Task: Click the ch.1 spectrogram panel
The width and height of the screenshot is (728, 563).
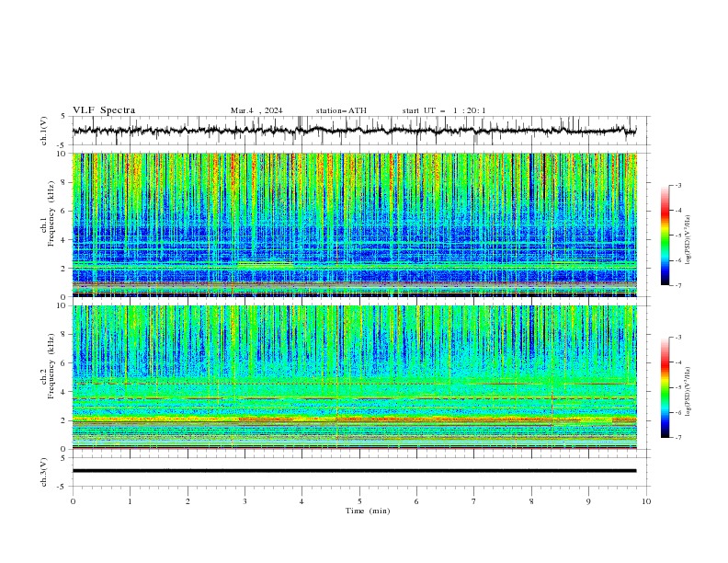Action: (x=354, y=224)
